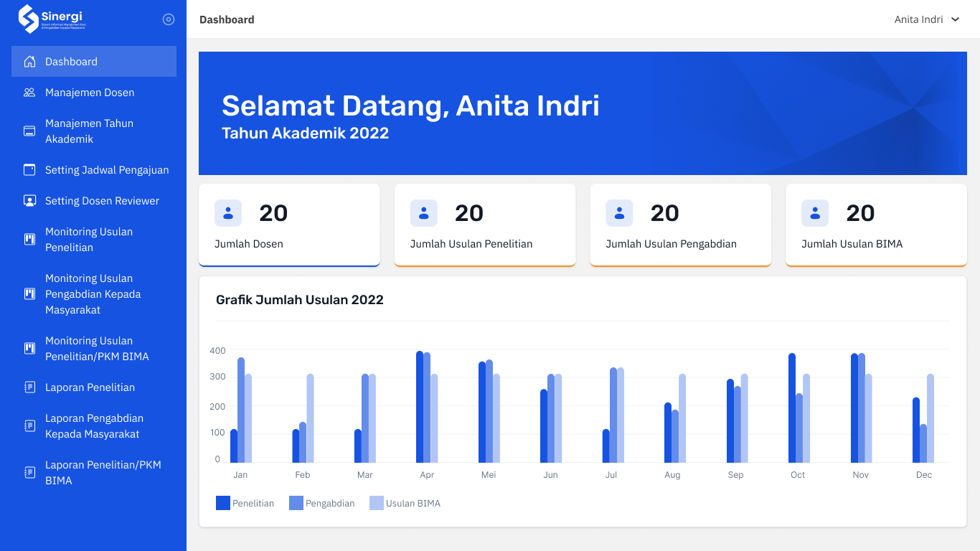Open Laporan Penelitian/PKM BIMA page
This screenshot has height=551, width=980.
coord(94,473)
